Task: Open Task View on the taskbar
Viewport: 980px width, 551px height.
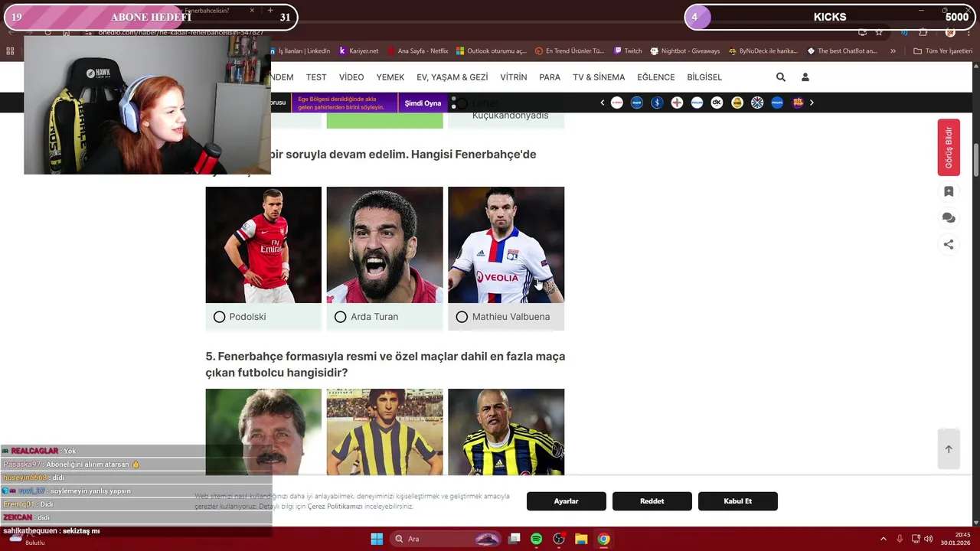Action: click(x=514, y=539)
